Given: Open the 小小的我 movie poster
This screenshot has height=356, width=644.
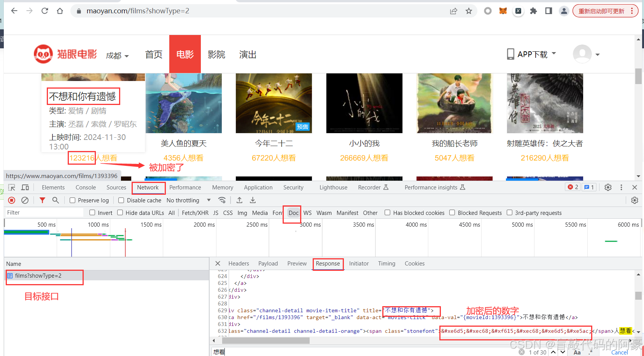Looking at the screenshot, I should 364,103.
